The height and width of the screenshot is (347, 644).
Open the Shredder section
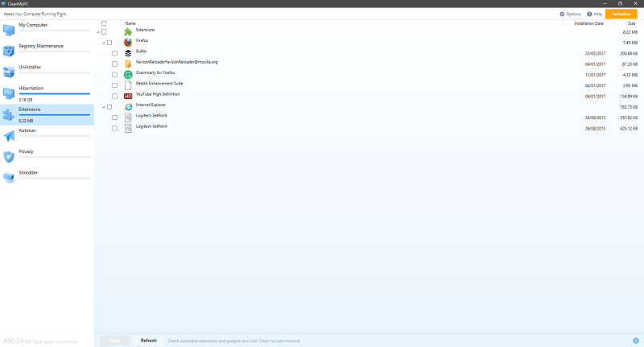point(47,177)
